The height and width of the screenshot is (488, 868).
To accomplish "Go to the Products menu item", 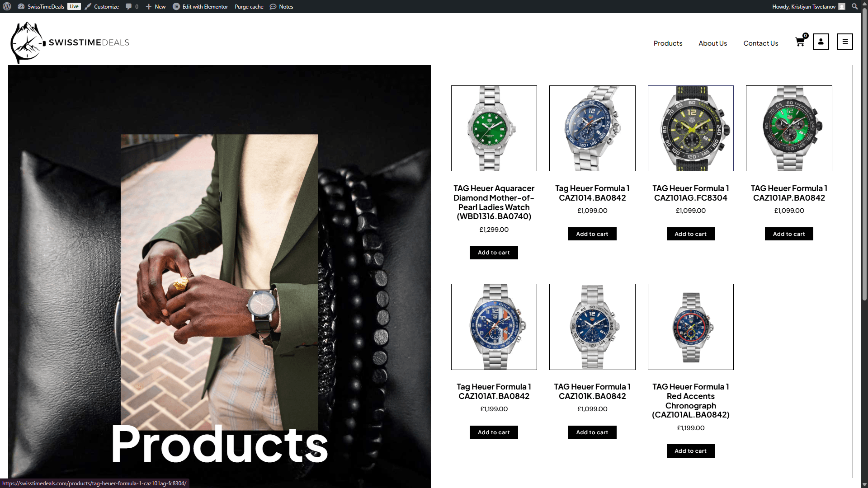I will pos(668,43).
